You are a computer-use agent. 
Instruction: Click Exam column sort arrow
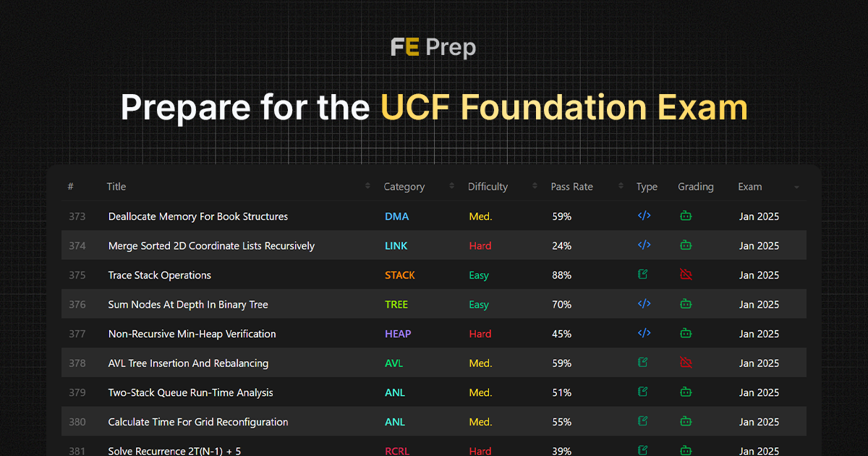coord(796,187)
